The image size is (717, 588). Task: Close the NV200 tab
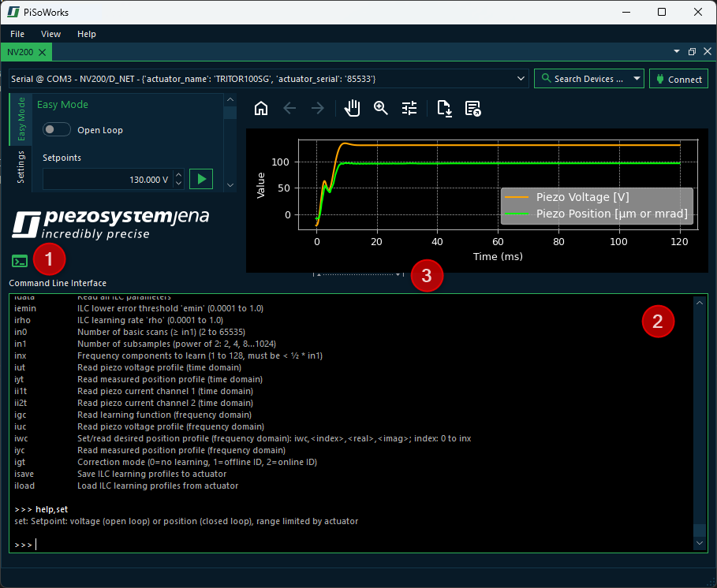pos(43,52)
